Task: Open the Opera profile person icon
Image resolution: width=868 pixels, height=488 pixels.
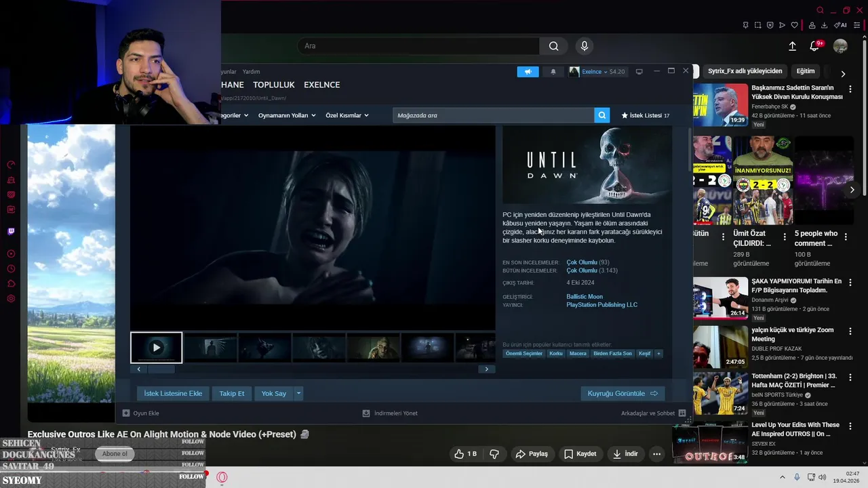Action: 812,25
